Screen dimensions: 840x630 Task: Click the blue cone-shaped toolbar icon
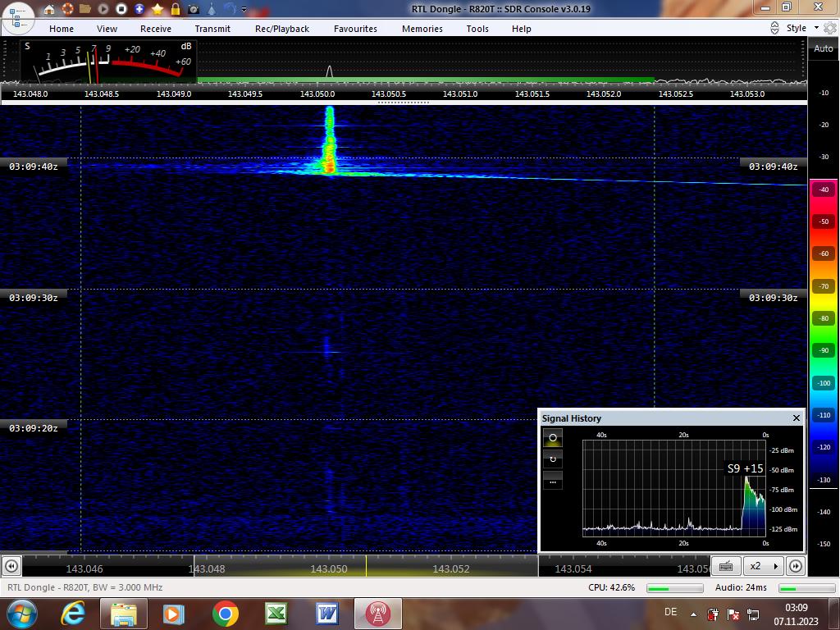coord(212,9)
